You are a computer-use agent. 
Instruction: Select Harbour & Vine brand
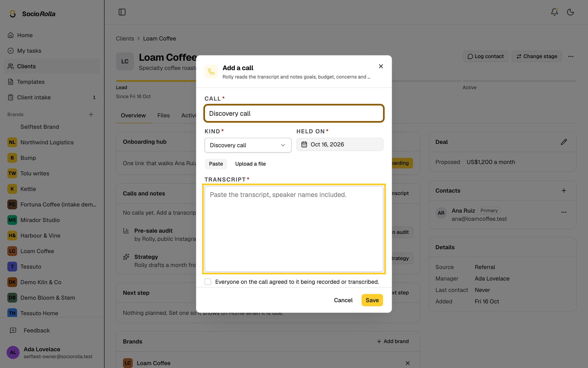click(52, 236)
